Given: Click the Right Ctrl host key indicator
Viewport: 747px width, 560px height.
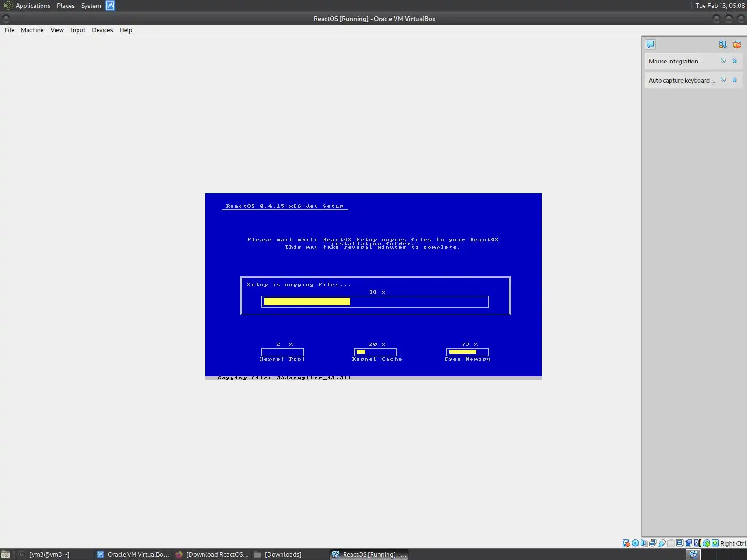Looking at the screenshot, I should pos(733,543).
